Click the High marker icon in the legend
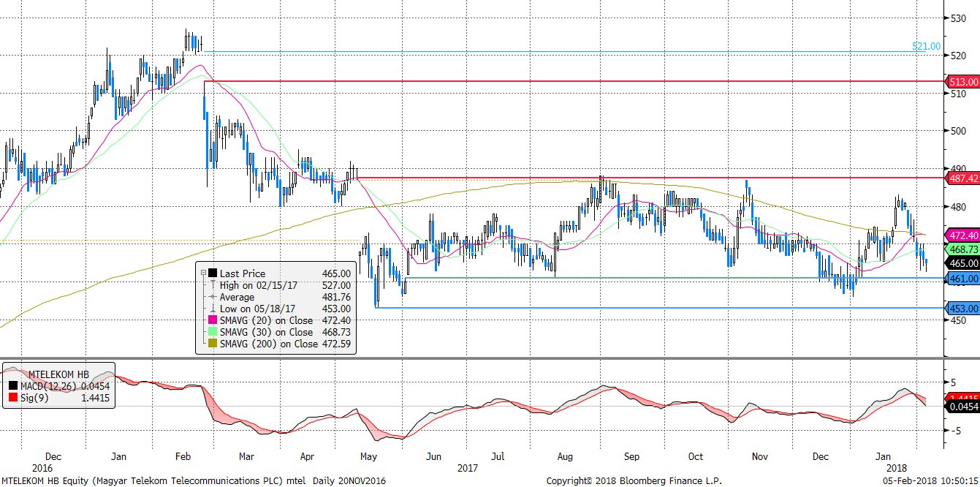This screenshot has width=980, height=487. (213, 285)
